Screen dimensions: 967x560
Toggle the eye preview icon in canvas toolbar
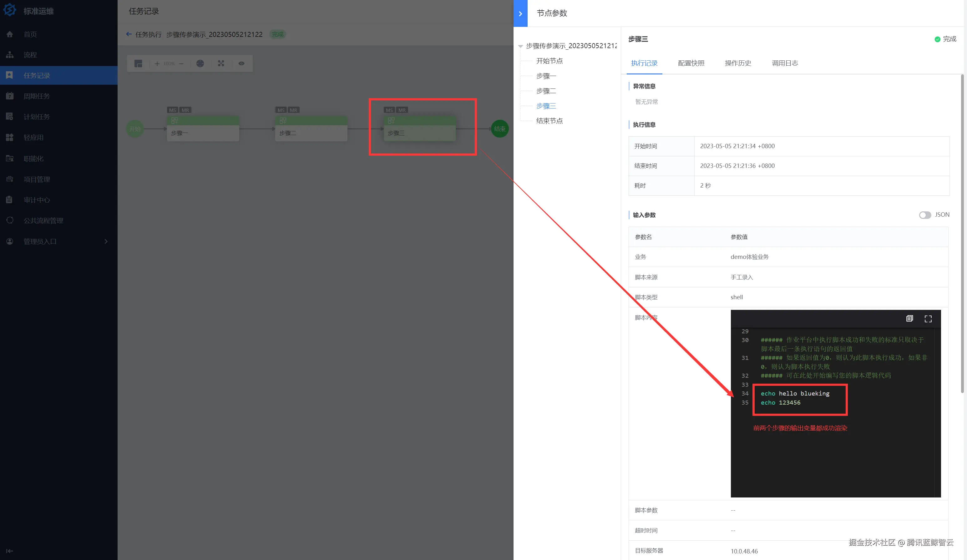241,64
